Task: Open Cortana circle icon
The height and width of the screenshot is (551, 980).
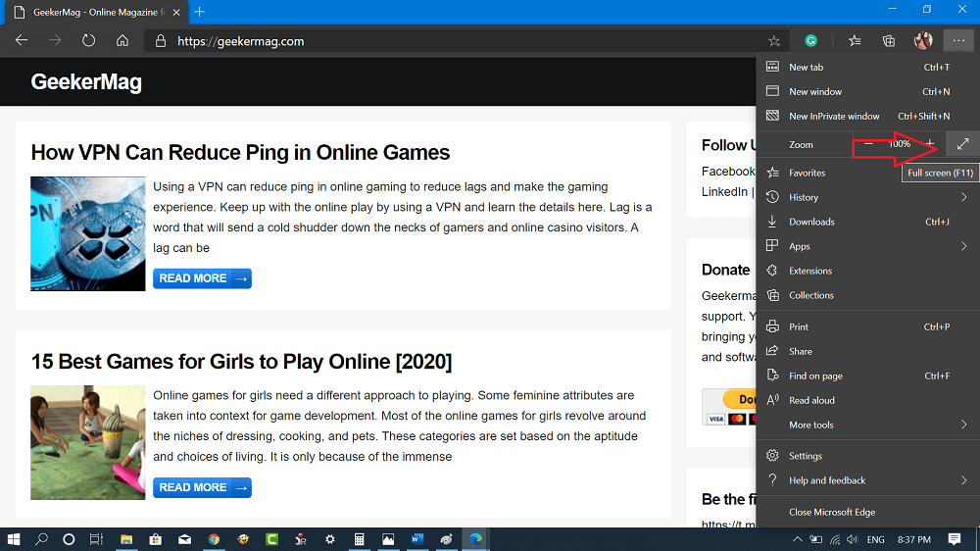Action: [x=69, y=539]
